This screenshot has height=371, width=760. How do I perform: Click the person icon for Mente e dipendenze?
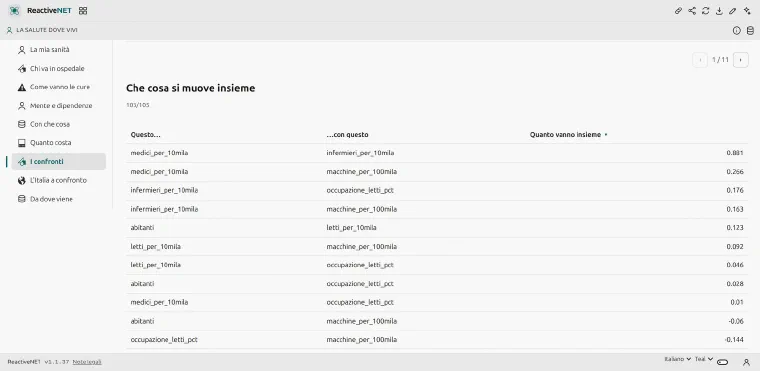click(x=21, y=106)
